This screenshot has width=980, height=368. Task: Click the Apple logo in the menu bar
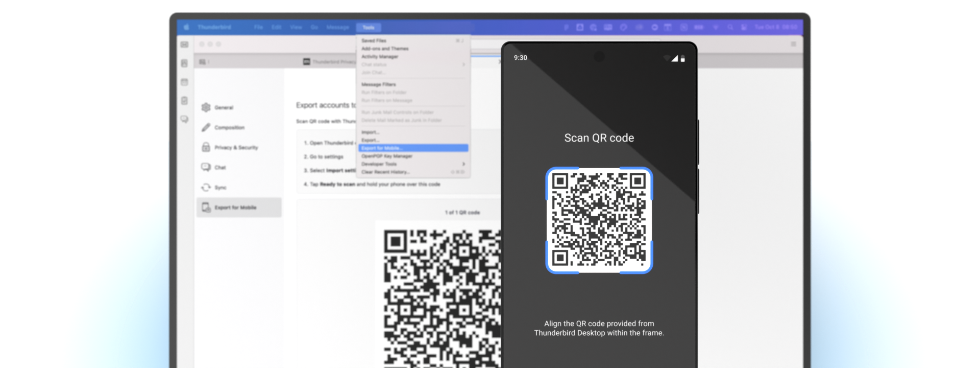pyautogui.click(x=186, y=27)
